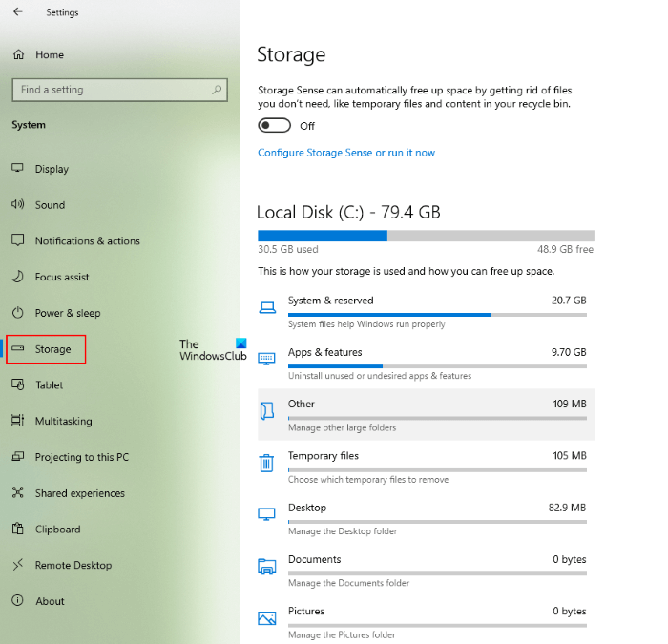668x644 pixels.
Task: Click the Temporary files trash icon
Action: pyautogui.click(x=267, y=463)
